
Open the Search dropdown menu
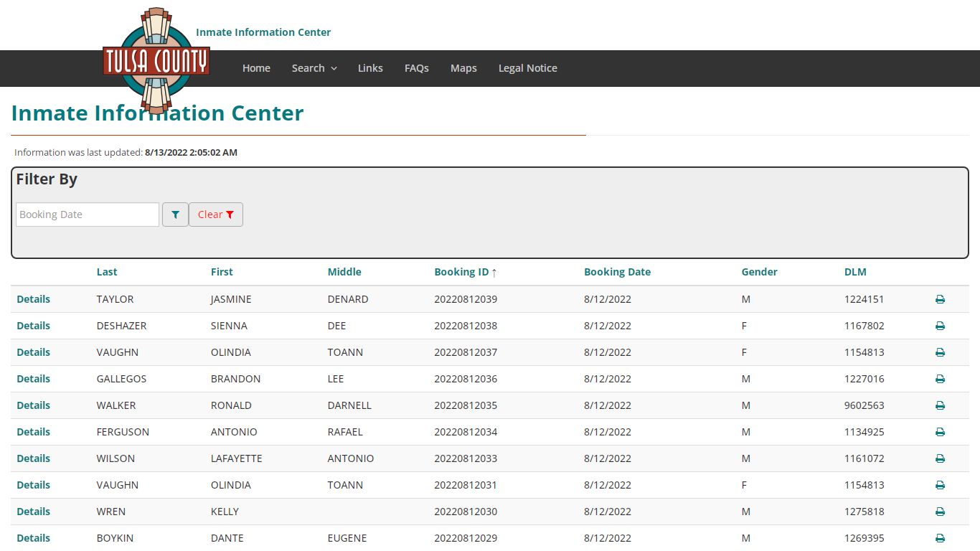pos(314,68)
